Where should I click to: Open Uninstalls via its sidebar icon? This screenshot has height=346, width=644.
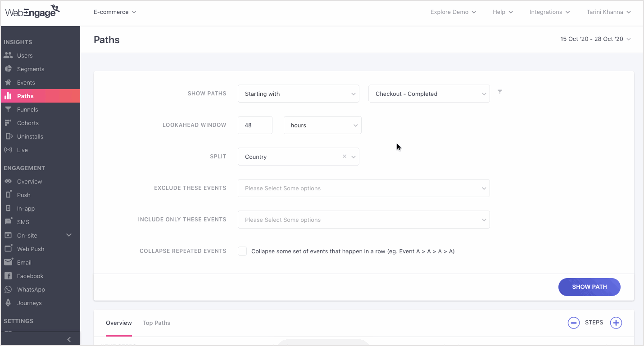pyautogui.click(x=8, y=136)
